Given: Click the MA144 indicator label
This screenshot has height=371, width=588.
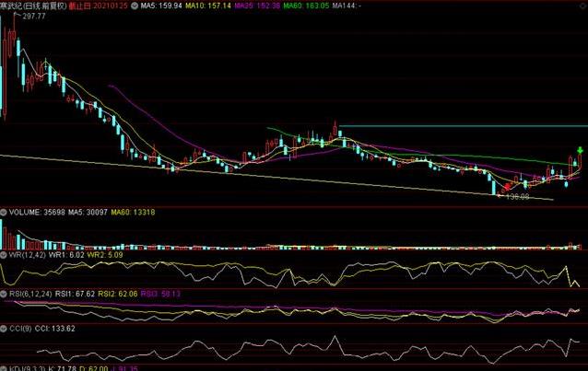Looking at the screenshot, I should 347,5.
